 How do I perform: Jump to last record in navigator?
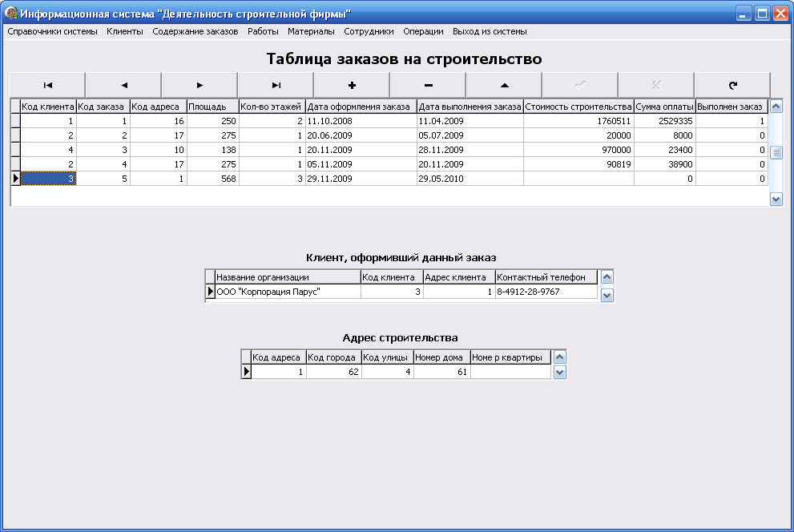276,85
